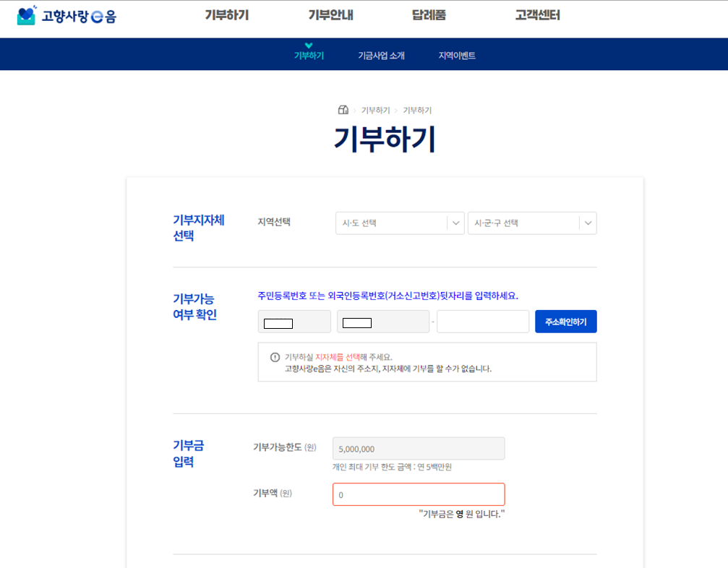
Task: Click the chevron on the 시·도 선택 box
Action: (457, 223)
